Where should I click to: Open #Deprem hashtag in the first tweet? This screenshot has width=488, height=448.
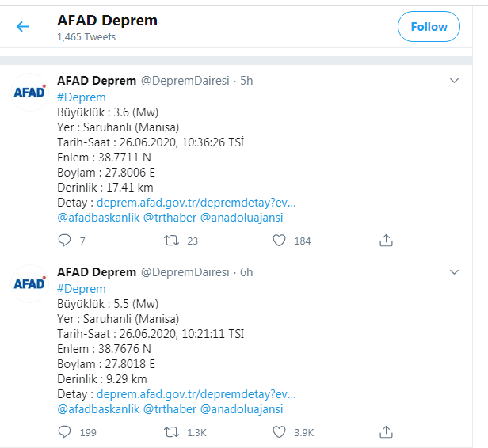[x=82, y=97]
